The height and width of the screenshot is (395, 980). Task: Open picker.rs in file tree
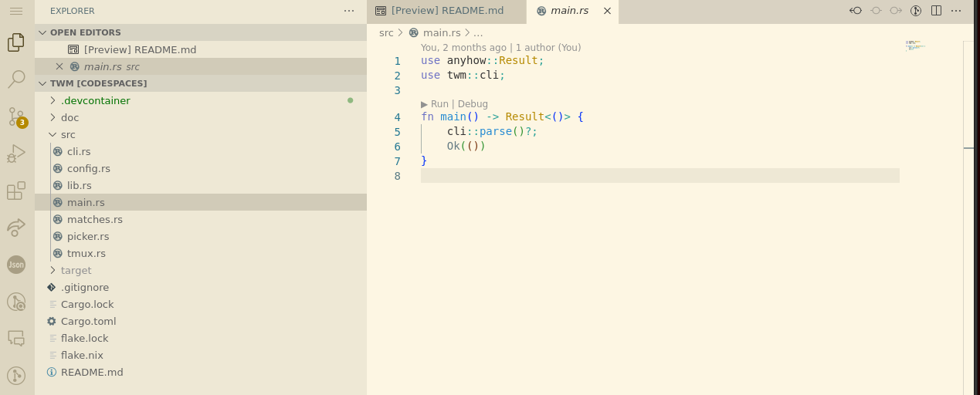[201, 236]
